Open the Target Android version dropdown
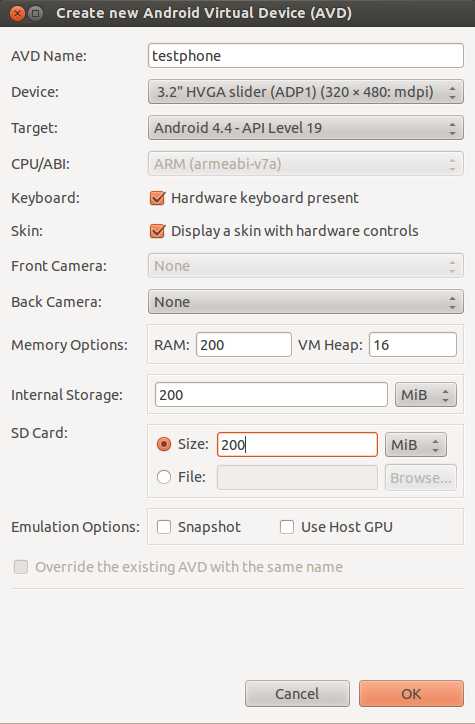Image resolution: width=475 pixels, height=724 pixels. point(306,128)
